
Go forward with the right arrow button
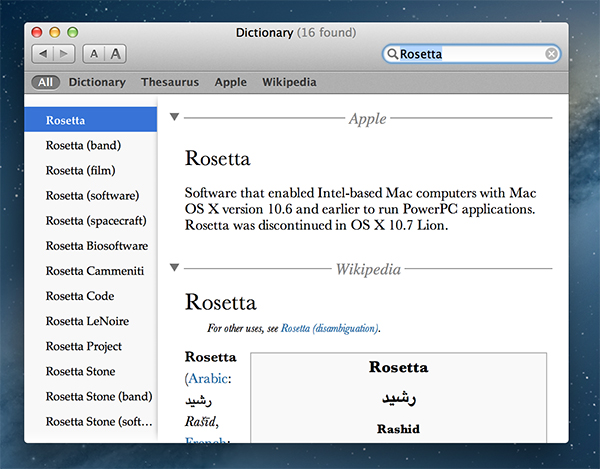click(64, 54)
